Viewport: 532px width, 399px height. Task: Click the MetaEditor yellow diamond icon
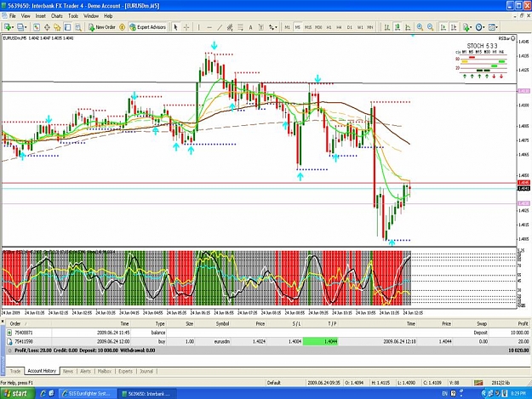[122, 27]
